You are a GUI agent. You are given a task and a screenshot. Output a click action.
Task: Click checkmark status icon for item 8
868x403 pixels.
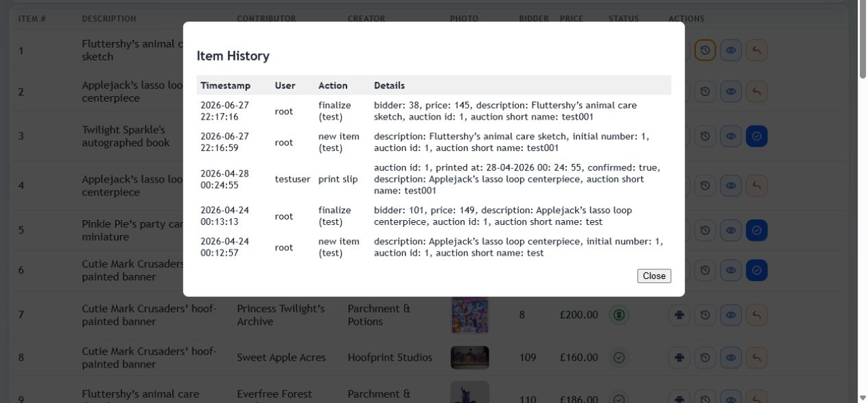pyautogui.click(x=618, y=358)
